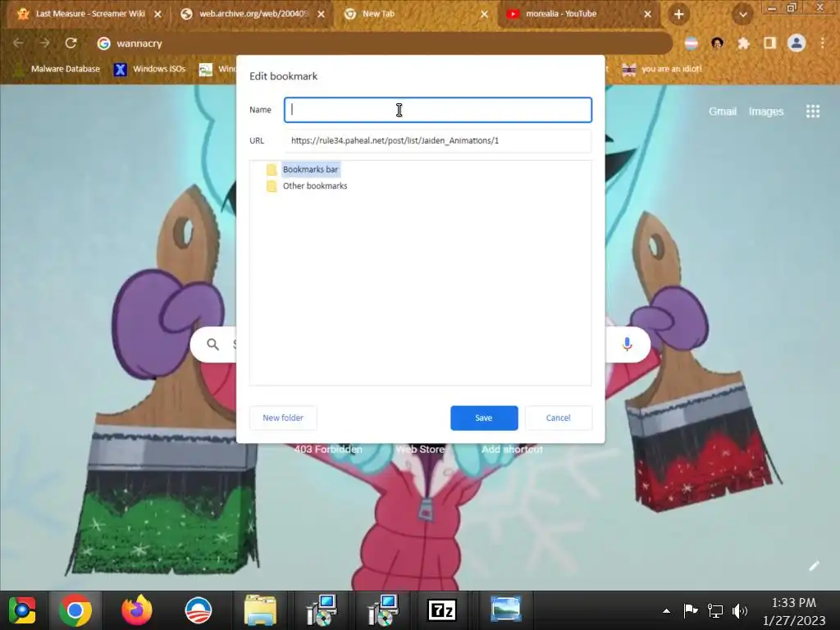Open File Explorer from the taskbar
Screen dimensions: 840x630
(260, 610)
